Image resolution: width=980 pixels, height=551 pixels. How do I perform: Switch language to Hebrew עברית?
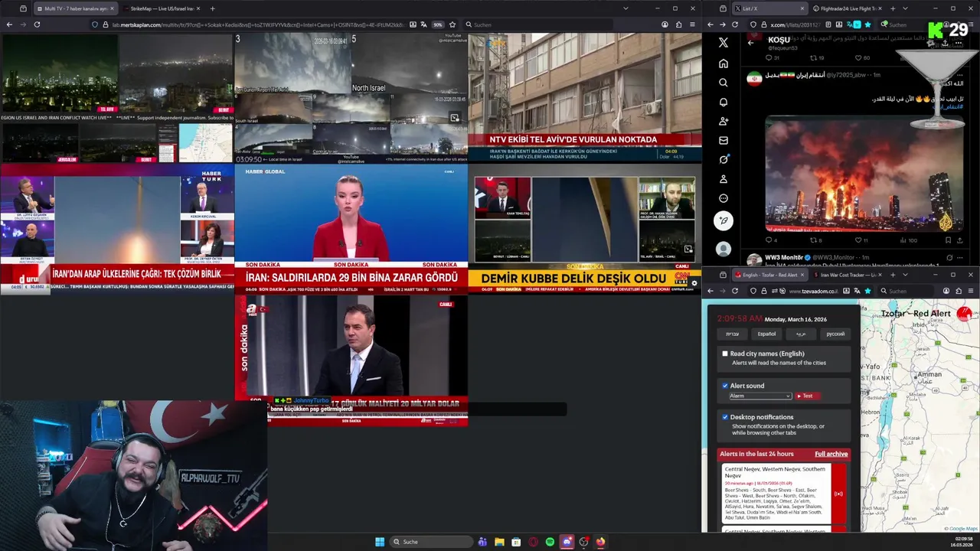tap(733, 334)
